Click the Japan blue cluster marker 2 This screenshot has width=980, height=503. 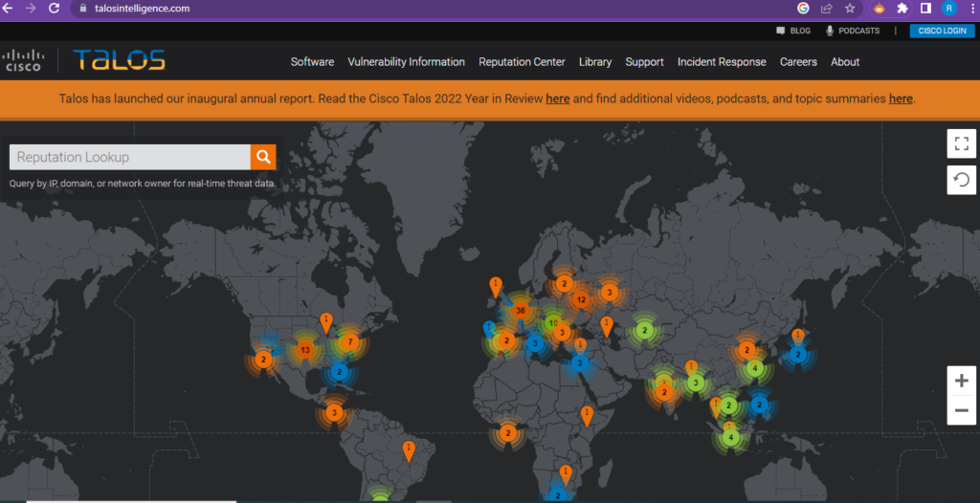click(797, 354)
